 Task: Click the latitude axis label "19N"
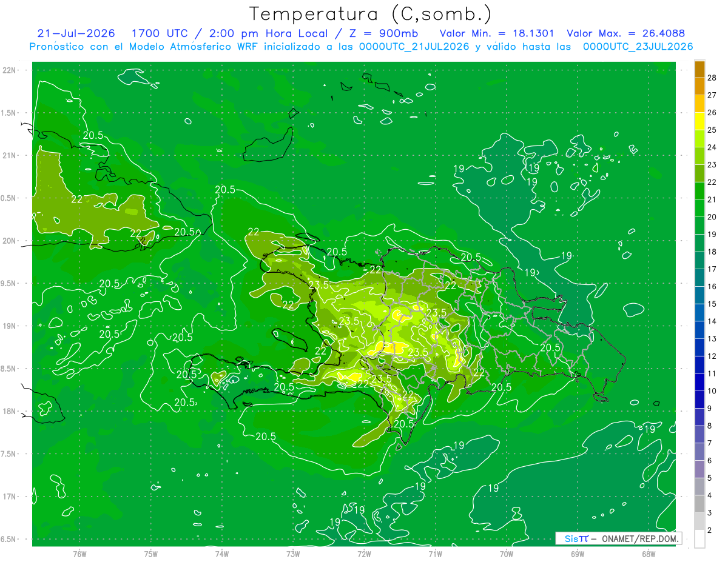9,326
